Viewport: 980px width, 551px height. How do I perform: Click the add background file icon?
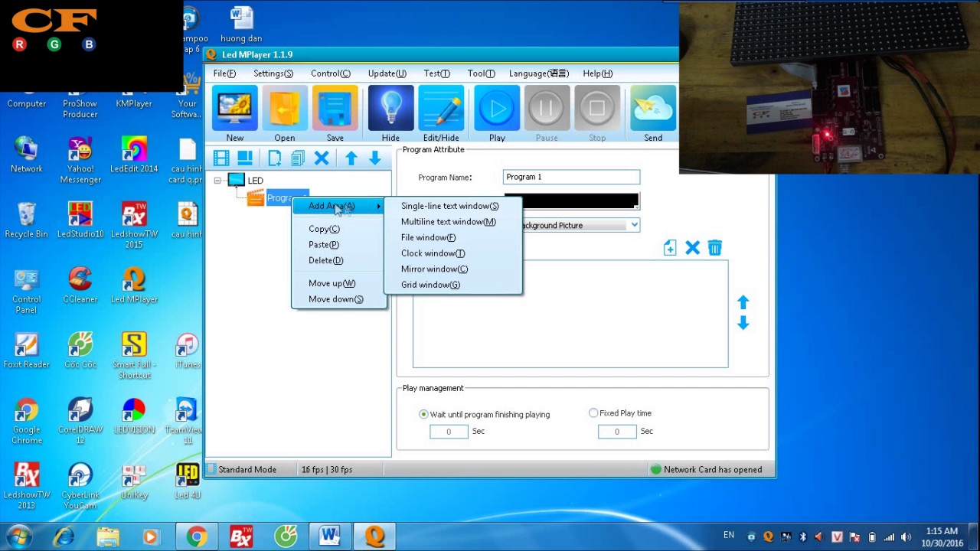tap(670, 248)
